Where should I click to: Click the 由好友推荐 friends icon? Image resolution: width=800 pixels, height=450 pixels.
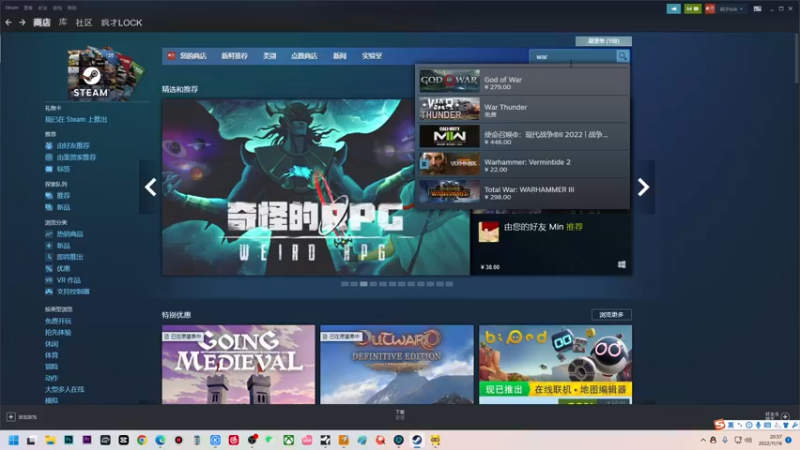49,146
